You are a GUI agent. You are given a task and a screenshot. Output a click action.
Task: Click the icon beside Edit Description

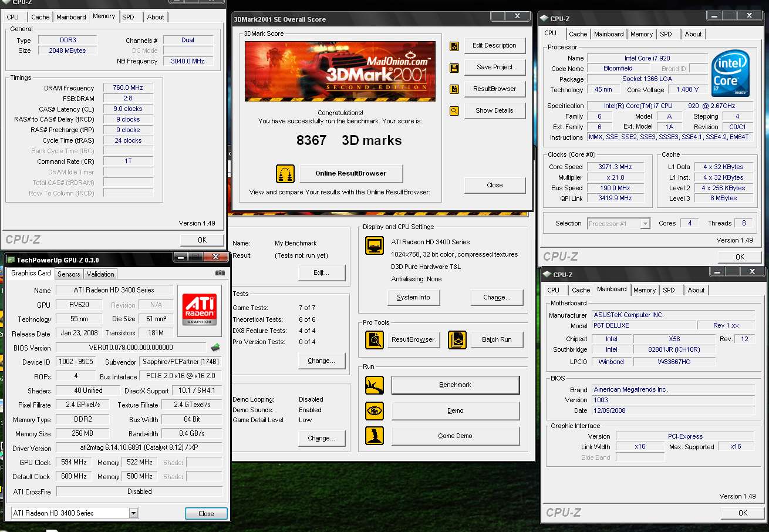click(454, 46)
